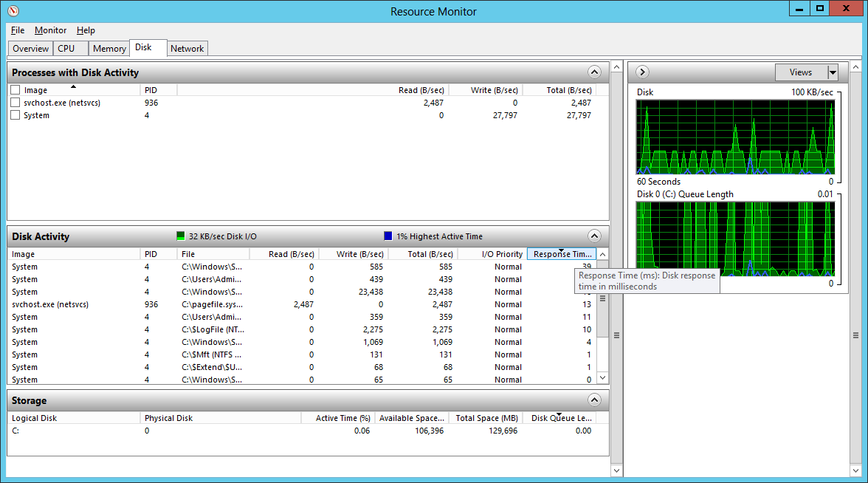Image resolution: width=868 pixels, height=483 pixels.
Task: Click the blue Highest Active Time swatch
Action: 388,236
